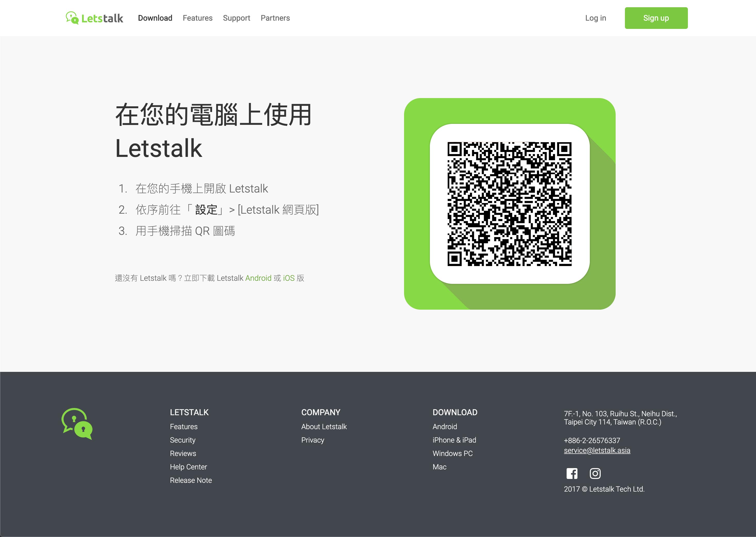Open Features link in footer Letstalk column
Viewport: 756px width, 537px height.
(183, 427)
